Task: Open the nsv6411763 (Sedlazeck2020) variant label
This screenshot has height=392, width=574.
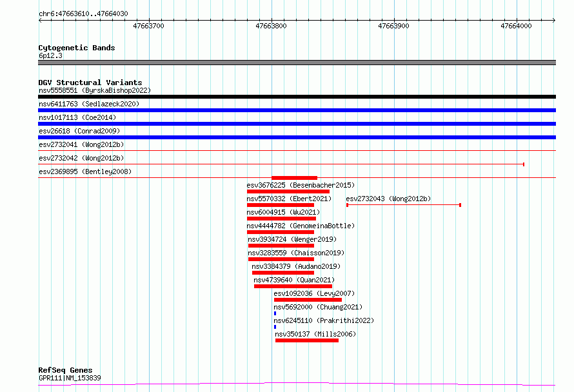Action: (x=88, y=104)
